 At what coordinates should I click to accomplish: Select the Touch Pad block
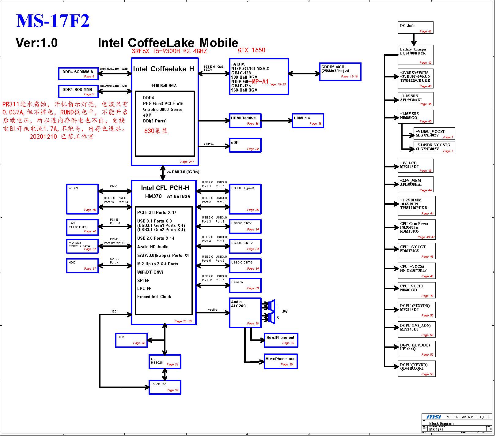pyautogui.click(x=165, y=387)
